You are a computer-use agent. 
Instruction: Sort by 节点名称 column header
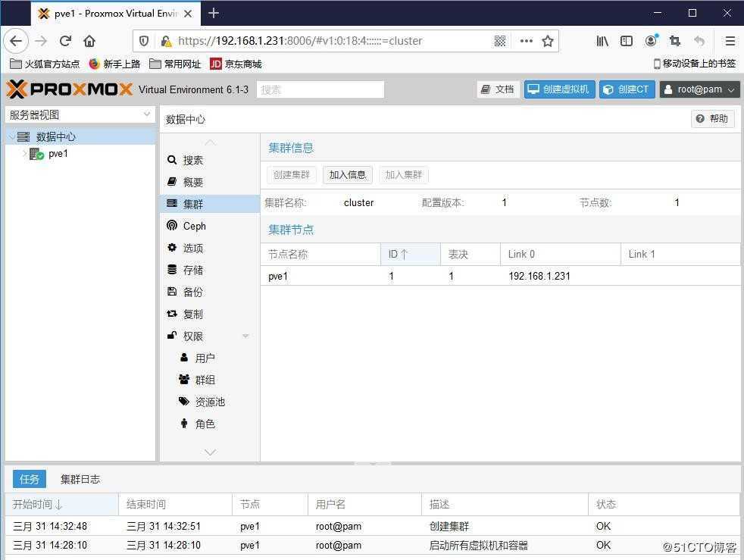click(320, 255)
